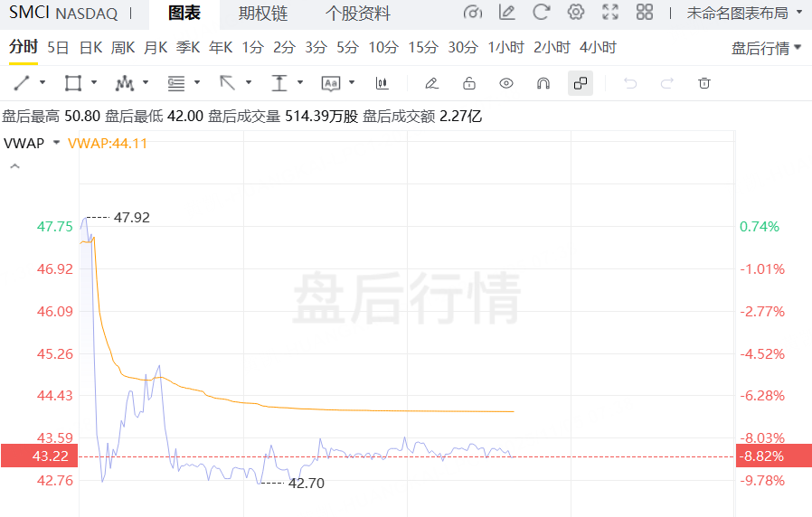The width and height of the screenshot is (812, 517).
Task: Toggle the lock drawings icon
Action: tap(469, 83)
